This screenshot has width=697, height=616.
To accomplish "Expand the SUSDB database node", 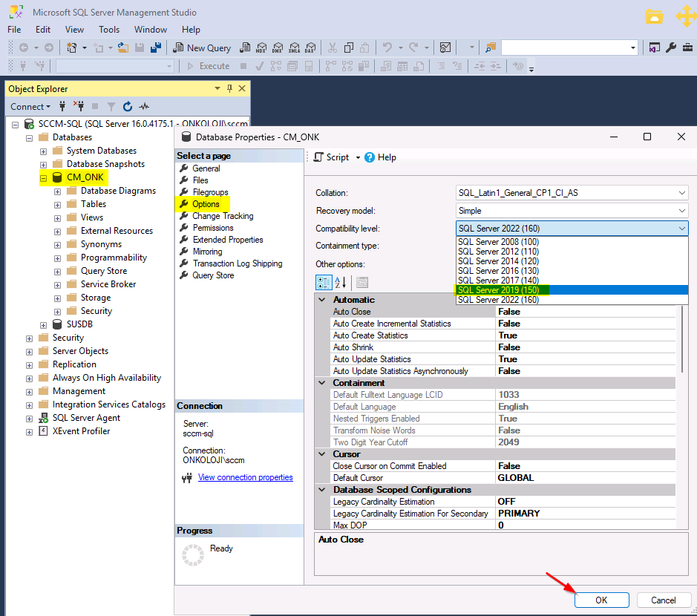I will [x=43, y=325].
